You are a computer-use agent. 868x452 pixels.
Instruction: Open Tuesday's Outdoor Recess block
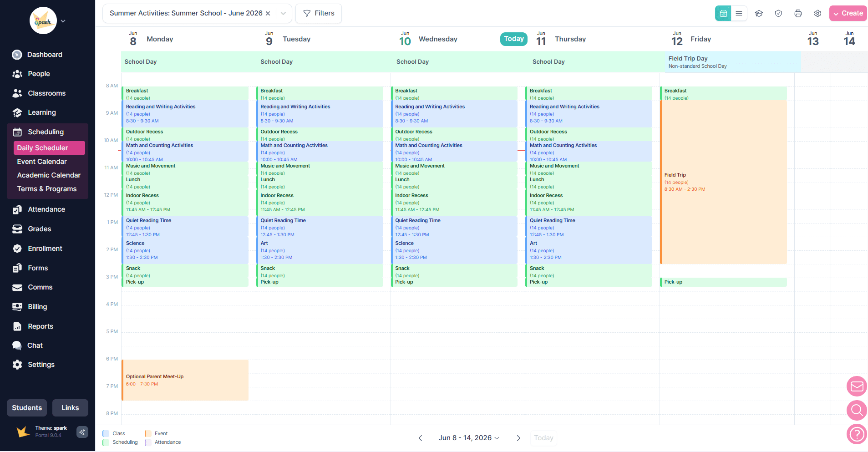click(x=320, y=135)
